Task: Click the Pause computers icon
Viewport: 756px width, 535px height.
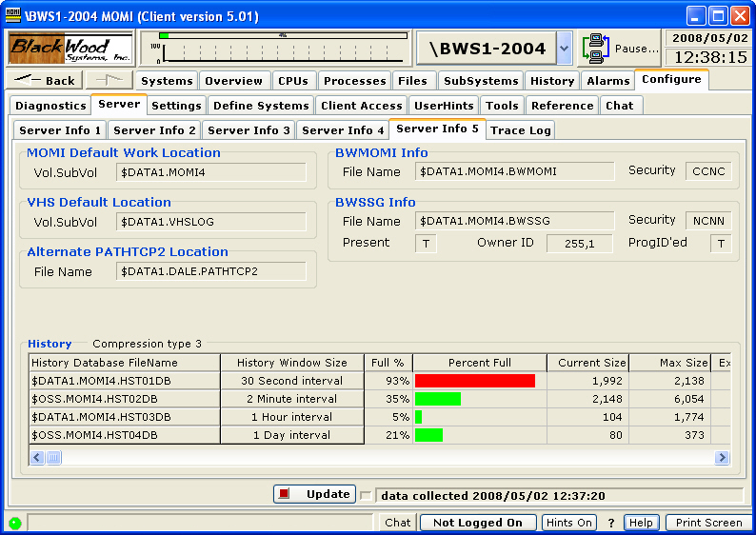Action: [597, 48]
